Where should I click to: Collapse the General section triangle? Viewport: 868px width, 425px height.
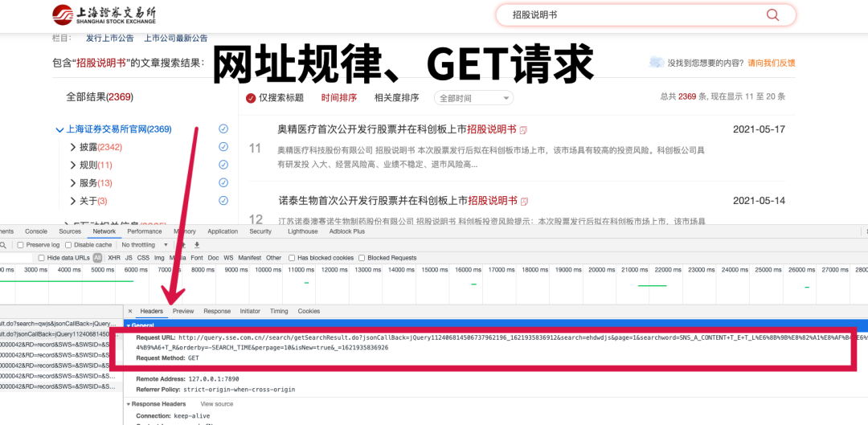click(129, 326)
